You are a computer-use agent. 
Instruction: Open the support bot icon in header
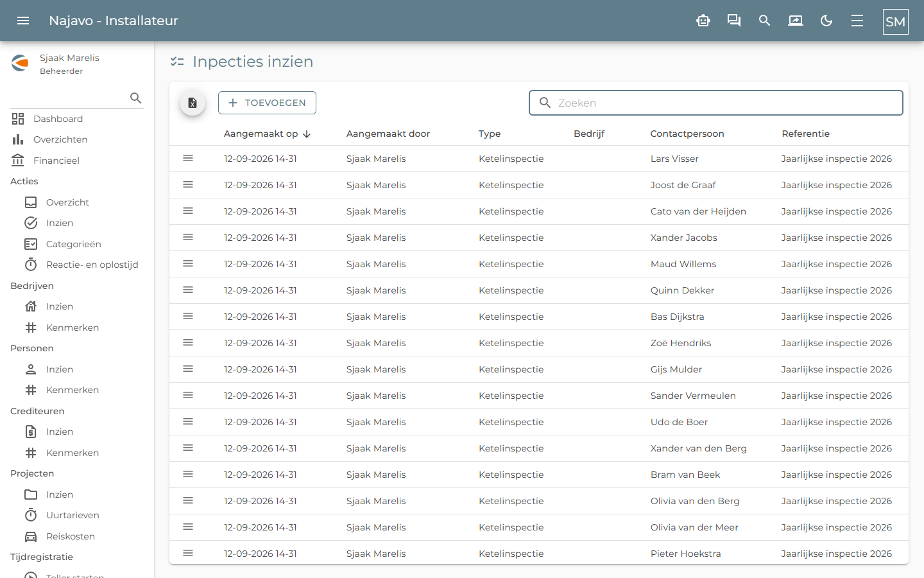point(703,21)
